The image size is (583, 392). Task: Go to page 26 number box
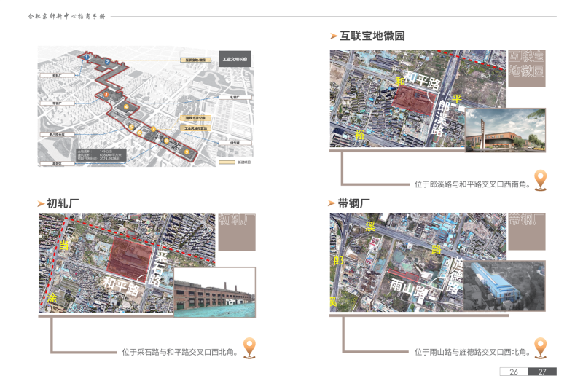coord(514,372)
